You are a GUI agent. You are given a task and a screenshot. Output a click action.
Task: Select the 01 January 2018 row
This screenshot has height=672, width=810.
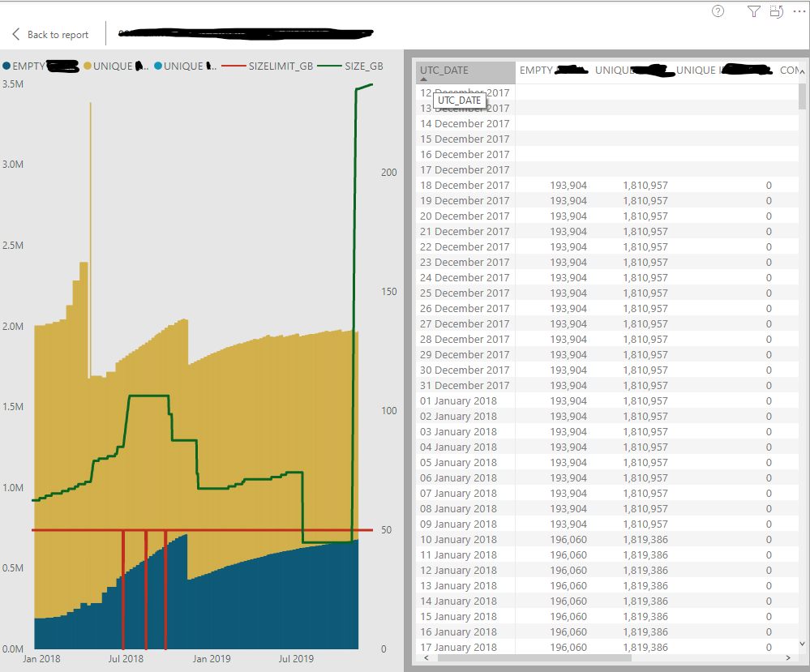(x=607, y=400)
